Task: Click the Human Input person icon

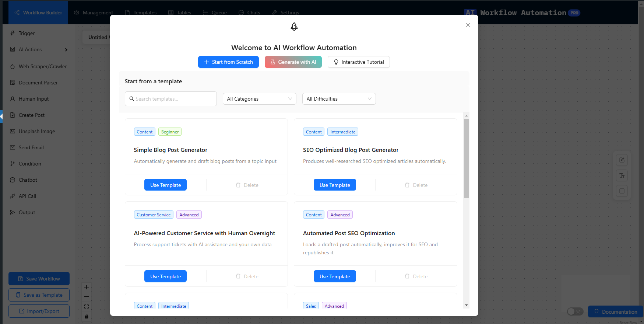Action: pyautogui.click(x=13, y=99)
